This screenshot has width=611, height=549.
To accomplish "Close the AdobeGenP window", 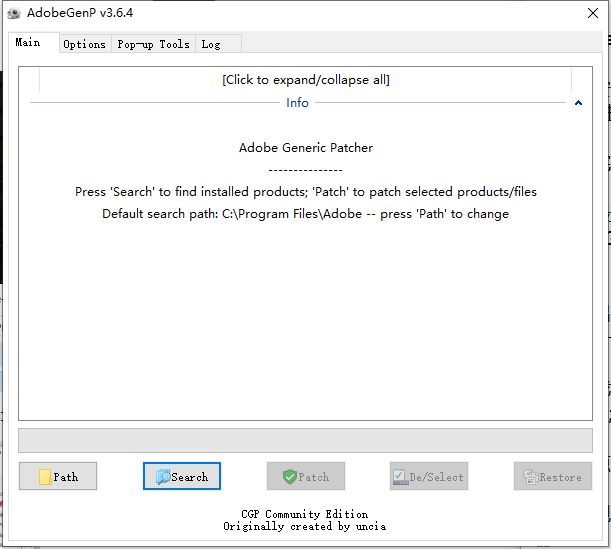I will click(591, 13).
